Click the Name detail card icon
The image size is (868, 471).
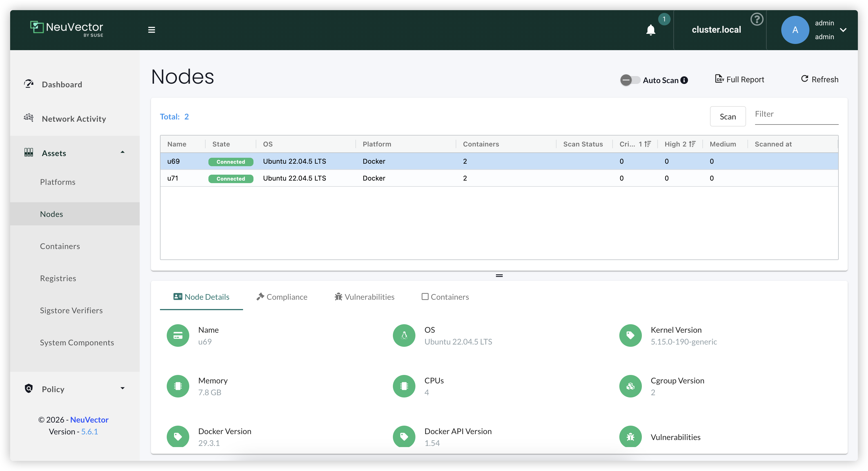(178, 336)
